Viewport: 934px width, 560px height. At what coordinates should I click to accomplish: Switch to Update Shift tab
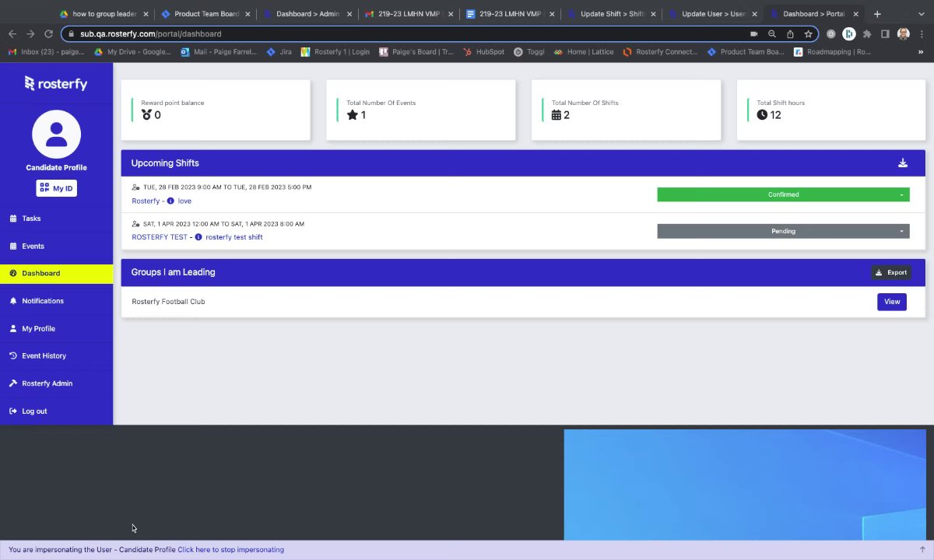click(611, 14)
